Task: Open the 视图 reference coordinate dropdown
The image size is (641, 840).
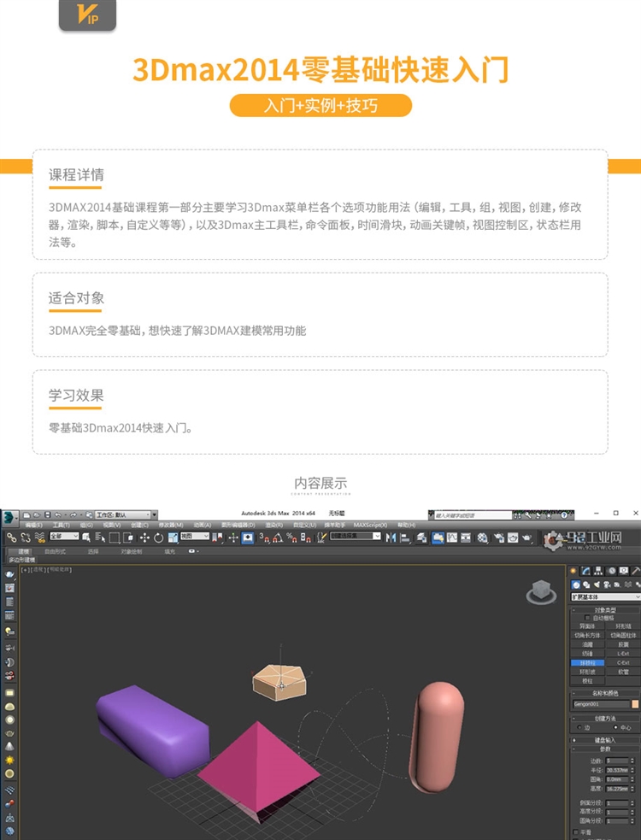Action: tap(195, 537)
